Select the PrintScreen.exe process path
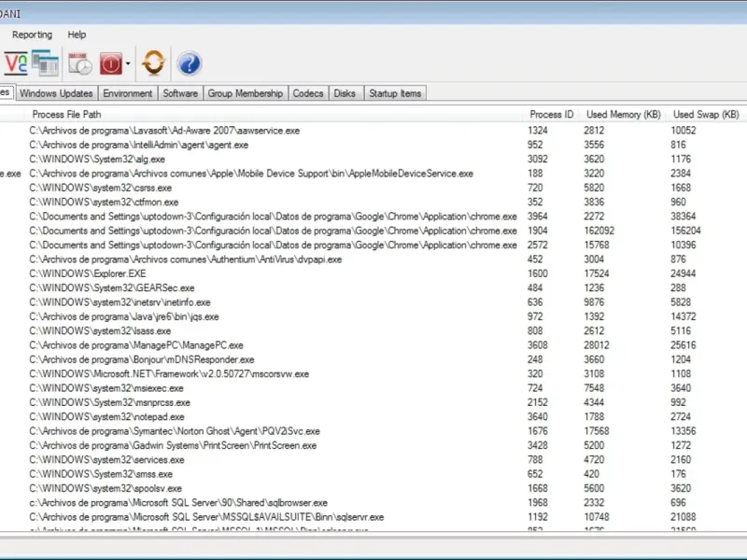 coord(173,445)
